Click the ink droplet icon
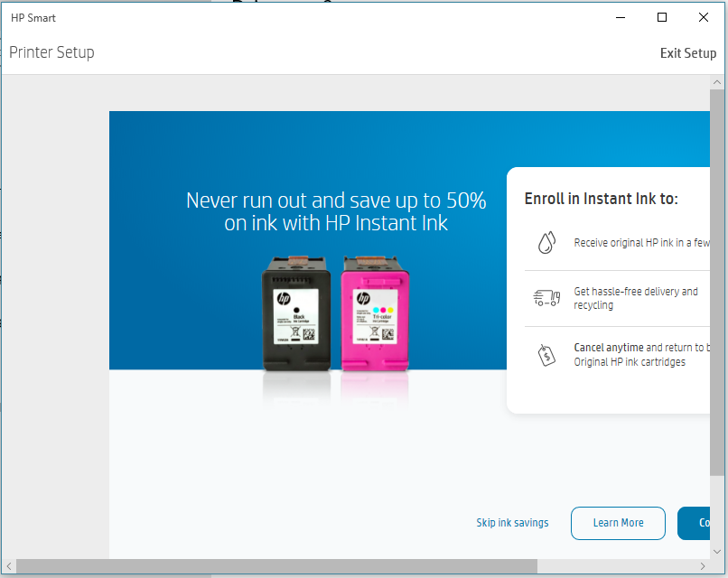Image resolution: width=728 pixels, height=578 pixels. point(546,242)
